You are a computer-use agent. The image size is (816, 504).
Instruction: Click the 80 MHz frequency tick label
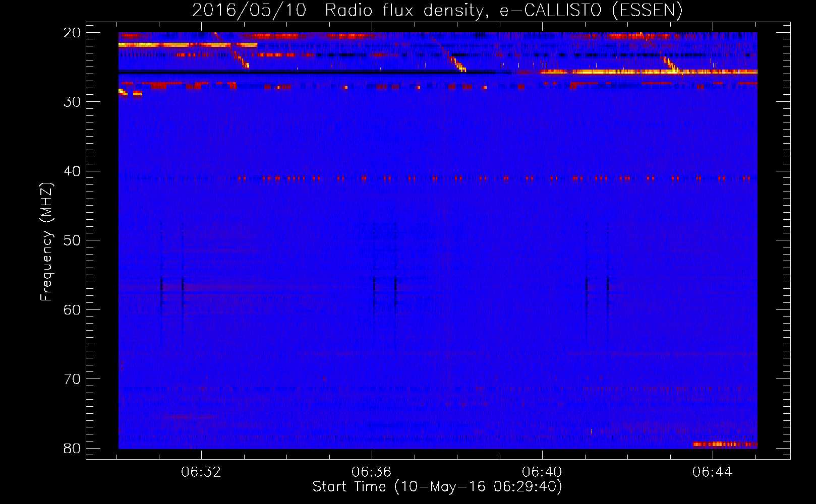pos(72,448)
